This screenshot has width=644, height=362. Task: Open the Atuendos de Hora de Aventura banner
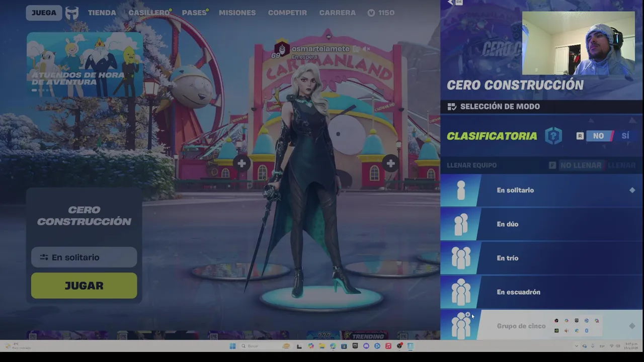(x=85, y=64)
